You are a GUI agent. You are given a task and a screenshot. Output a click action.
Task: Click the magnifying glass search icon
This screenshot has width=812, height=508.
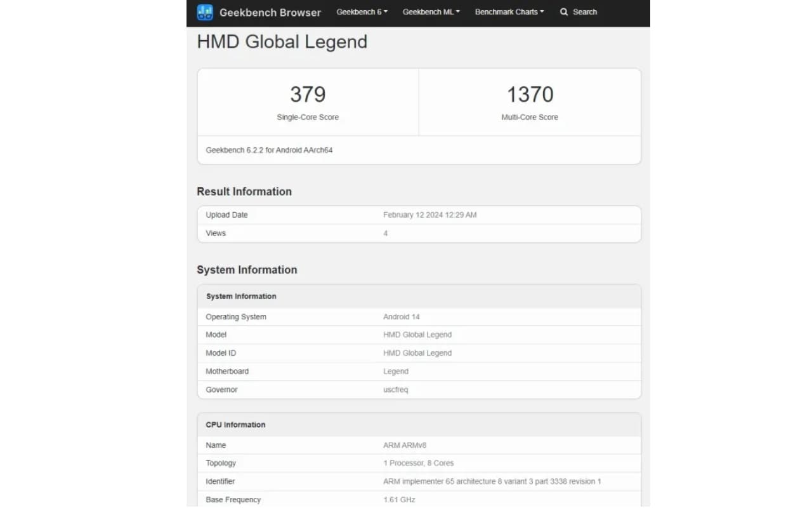pyautogui.click(x=564, y=12)
